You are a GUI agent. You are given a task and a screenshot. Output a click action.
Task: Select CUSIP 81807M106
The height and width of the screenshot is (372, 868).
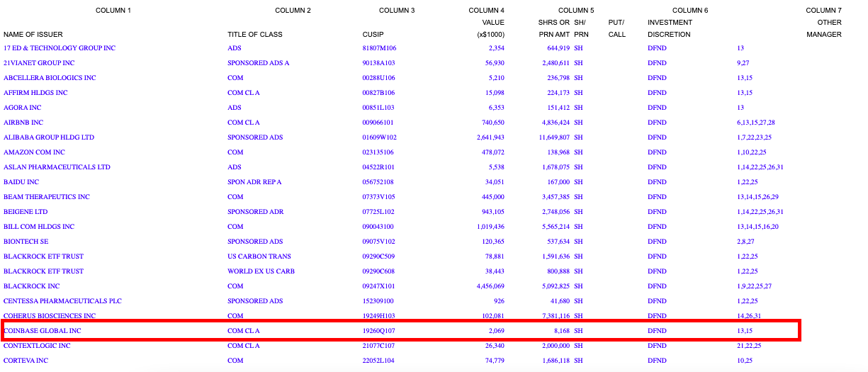pyautogui.click(x=379, y=48)
